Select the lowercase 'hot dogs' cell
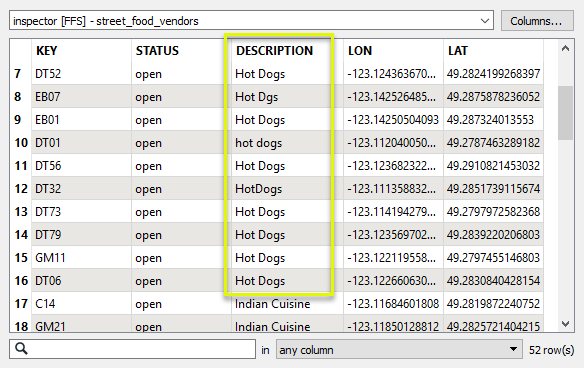 (287, 143)
